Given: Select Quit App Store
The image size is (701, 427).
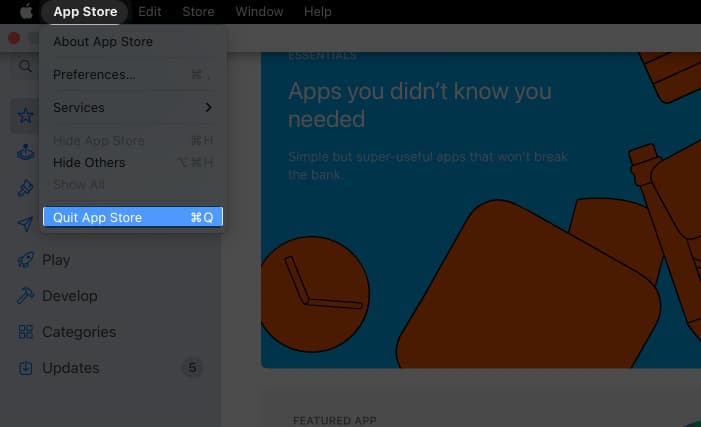Looking at the screenshot, I should pyautogui.click(x=133, y=217).
